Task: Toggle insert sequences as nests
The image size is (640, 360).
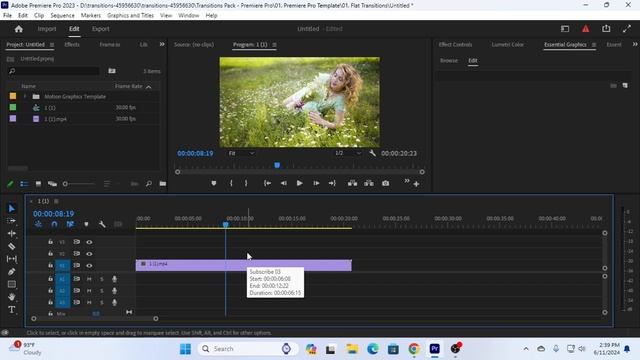Action: 38,224
